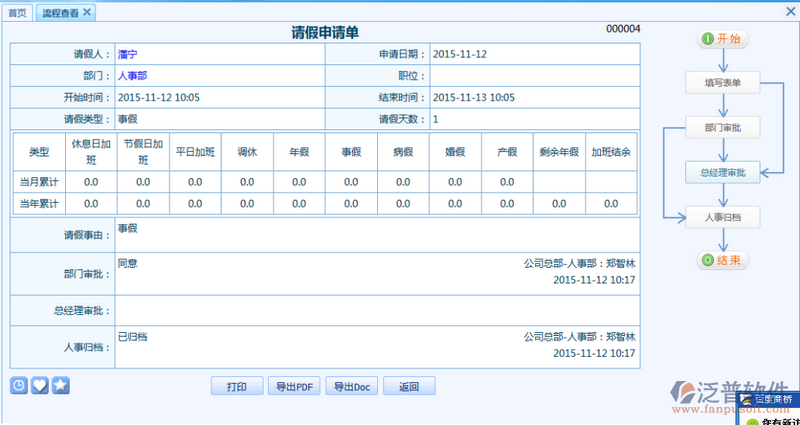Screen dimensions: 800x425
Task: Select the 人事归档 workflow step
Action: point(721,216)
